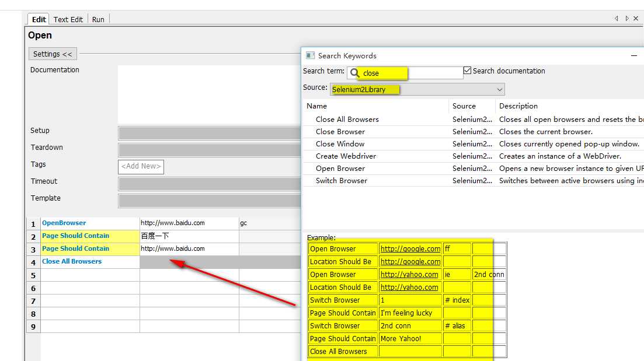Select Close Browser keyword result
This screenshot has height=361, width=644.
click(340, 132)
